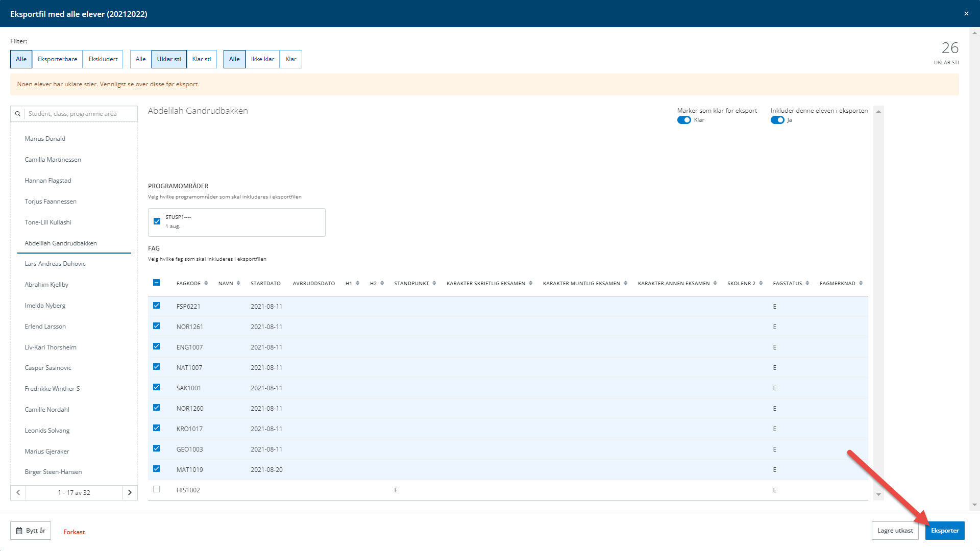Image resolution: width=980 pixels, height=551 pixels.
Task: Uncheck the SAK1001 subject checkbox
Action: (157, 387)
